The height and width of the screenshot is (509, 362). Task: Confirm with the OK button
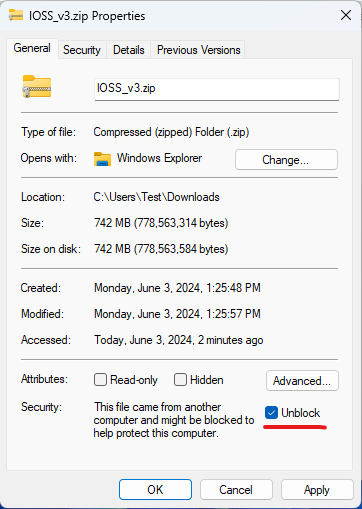(155, 490)
